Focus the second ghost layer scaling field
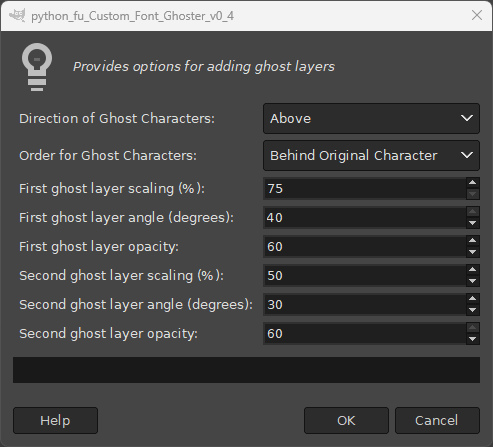The width and height of the screenshot is (493, 447). 365,276
